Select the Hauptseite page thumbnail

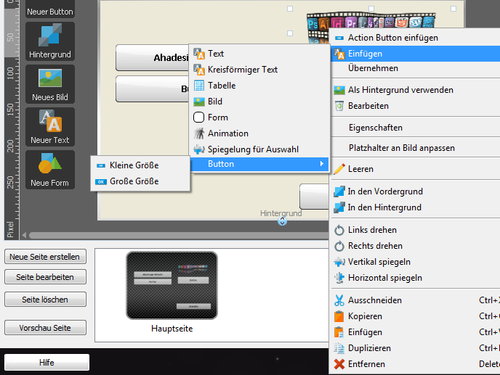point(172,285)
